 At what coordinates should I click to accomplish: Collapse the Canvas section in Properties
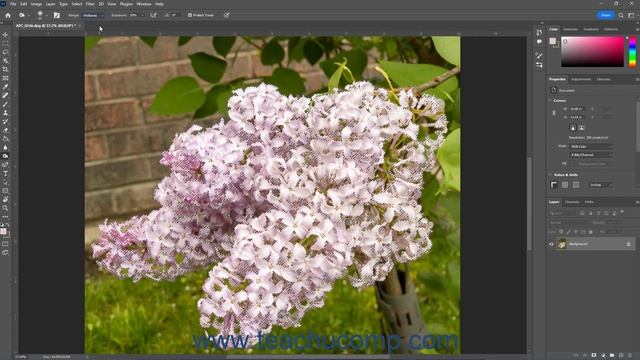coord(550,100)
